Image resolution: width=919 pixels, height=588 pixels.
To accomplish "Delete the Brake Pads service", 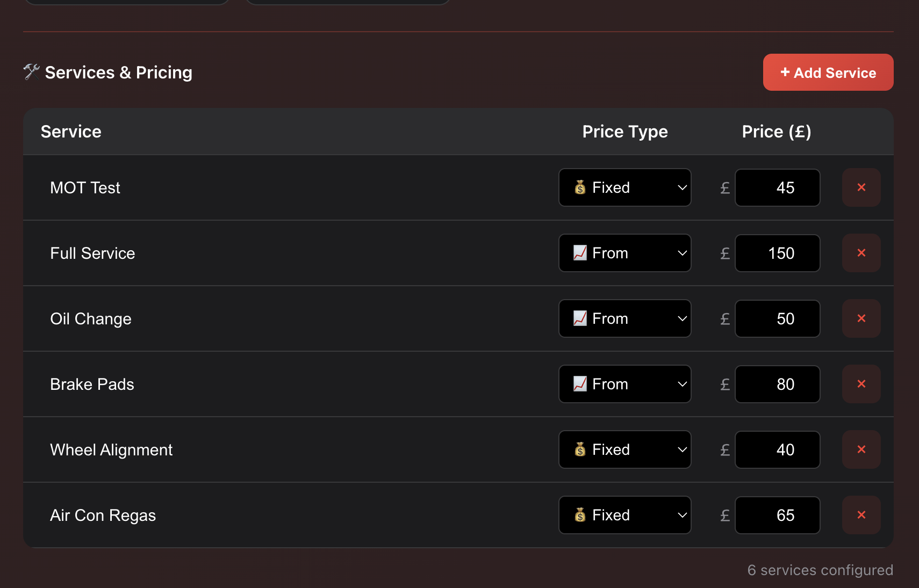I will tap(861, 384).
